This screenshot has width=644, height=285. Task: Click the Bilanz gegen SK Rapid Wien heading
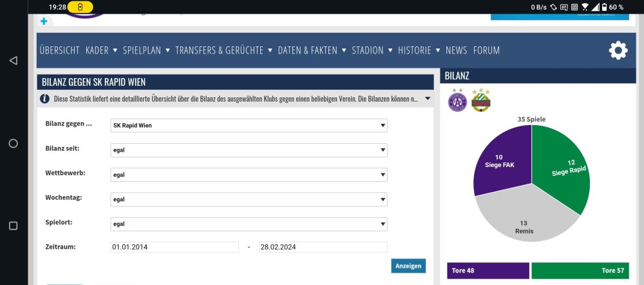(x=93, y=83)
